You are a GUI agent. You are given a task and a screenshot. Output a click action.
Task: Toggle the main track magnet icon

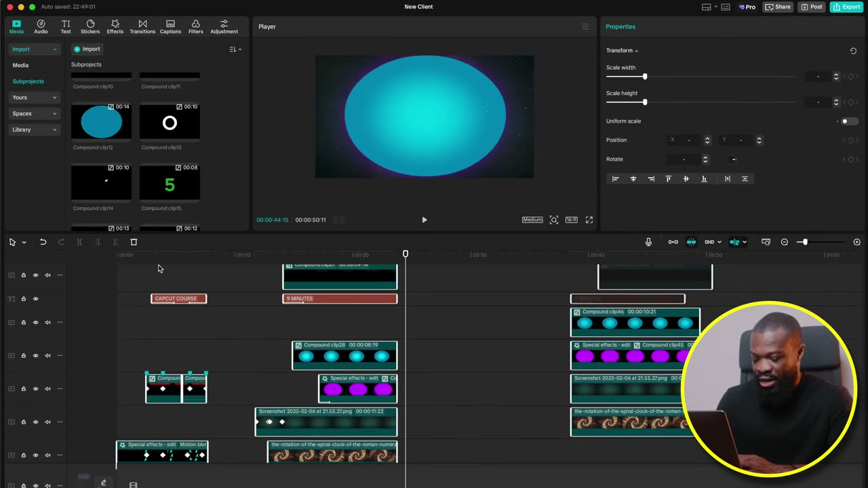pyautogui.click(x=673, y=242)
